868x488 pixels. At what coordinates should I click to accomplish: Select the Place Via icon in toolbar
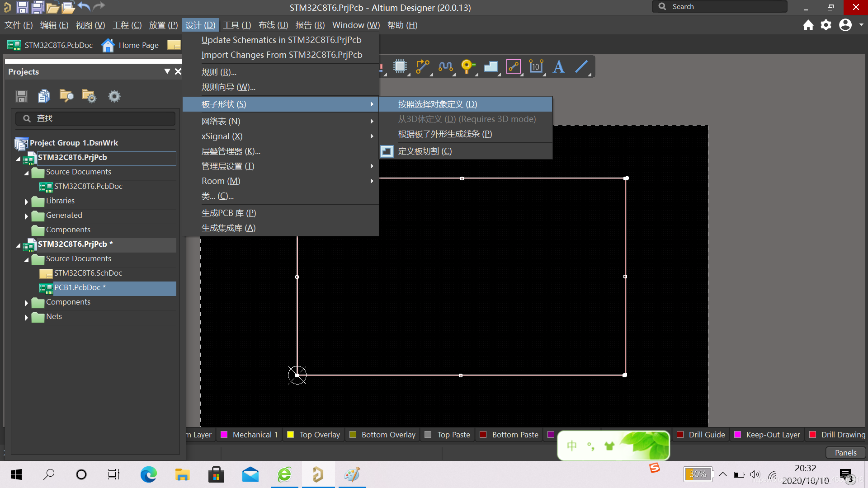point(467,67)
